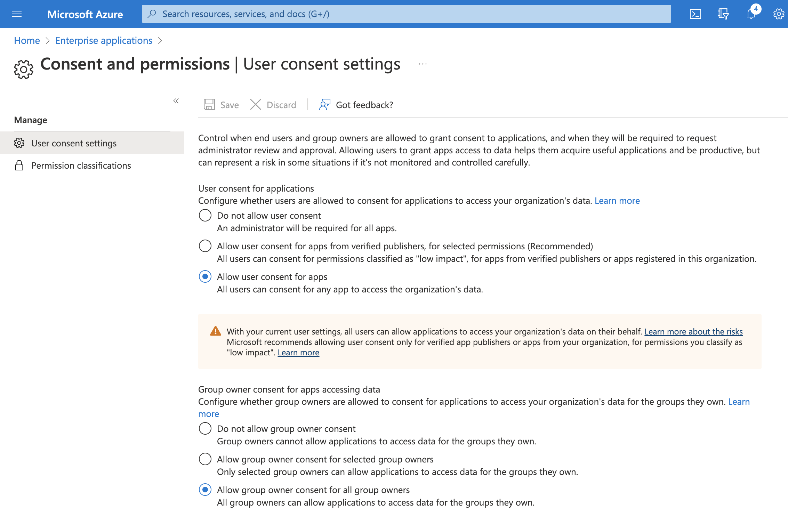The width and height of the screenshot is (788, 532).
Task: Select verified publishers recommended consent option
Action: click(x=205, y=246)
